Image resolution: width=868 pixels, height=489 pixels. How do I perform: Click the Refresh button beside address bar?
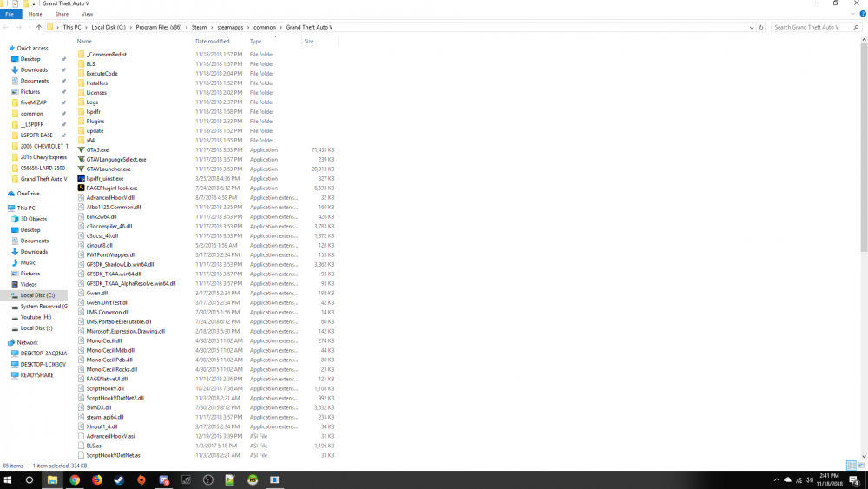(760, 27)
